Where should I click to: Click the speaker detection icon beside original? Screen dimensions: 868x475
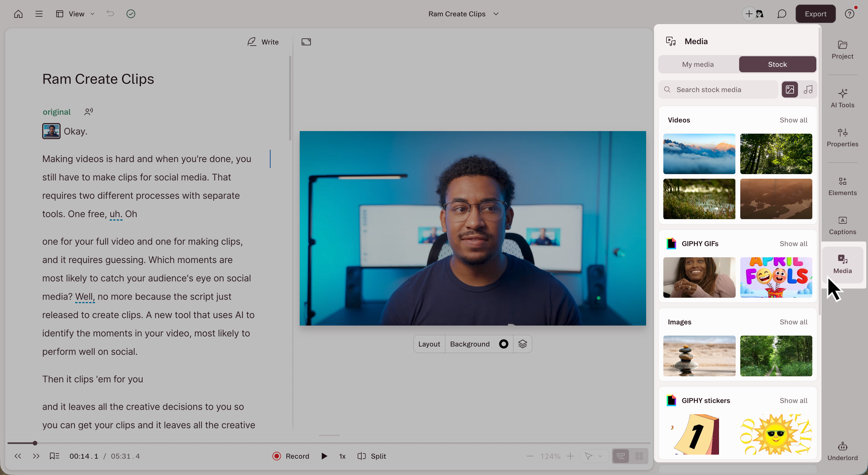tap(88, 111)
